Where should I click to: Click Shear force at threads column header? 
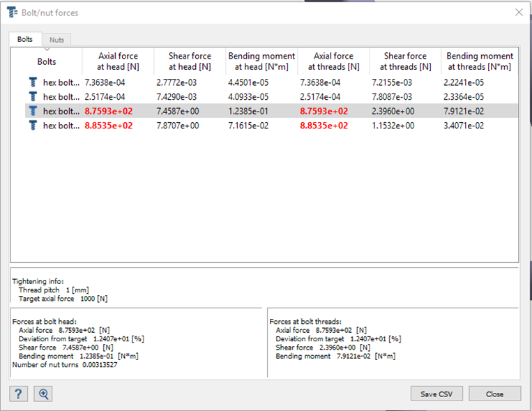point(404,61)
